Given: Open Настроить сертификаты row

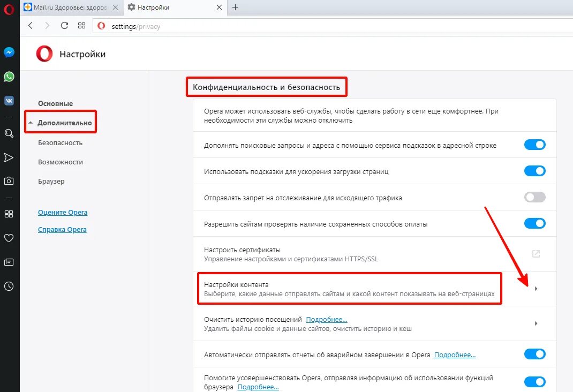Looking at the screenshot, I should [x=374, y=254].
